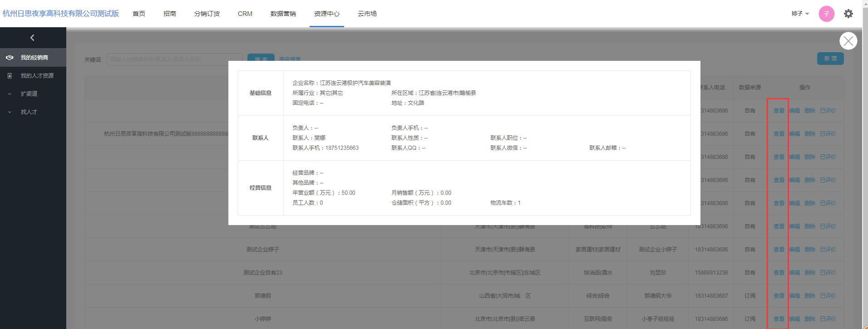The image size is (868, 329).
Task: Expand the 扩渠道 sidebar group
Action: [x=29, y=94]
